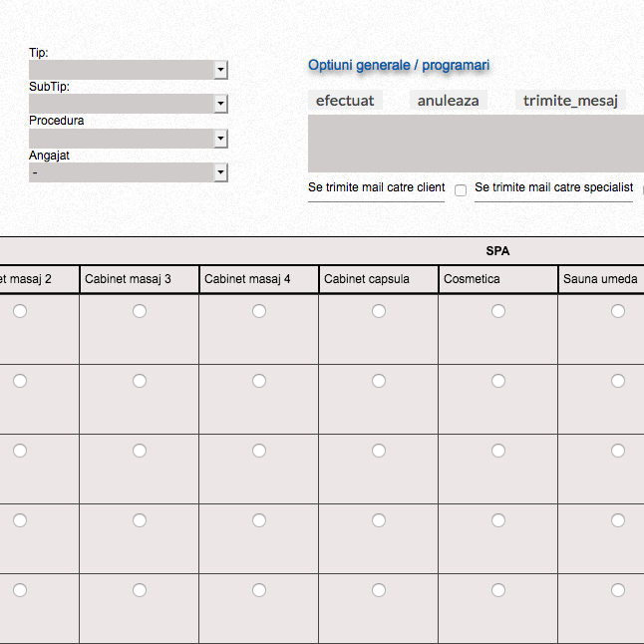Choose second row radio under Cosmetica
Screen dimensions: 644x644
(x=498, y=381)
